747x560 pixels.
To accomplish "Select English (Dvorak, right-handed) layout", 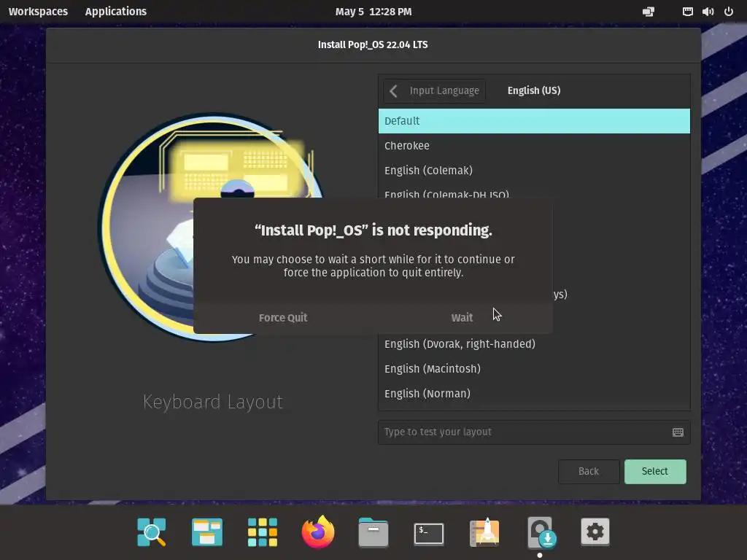I will (534, 344).
